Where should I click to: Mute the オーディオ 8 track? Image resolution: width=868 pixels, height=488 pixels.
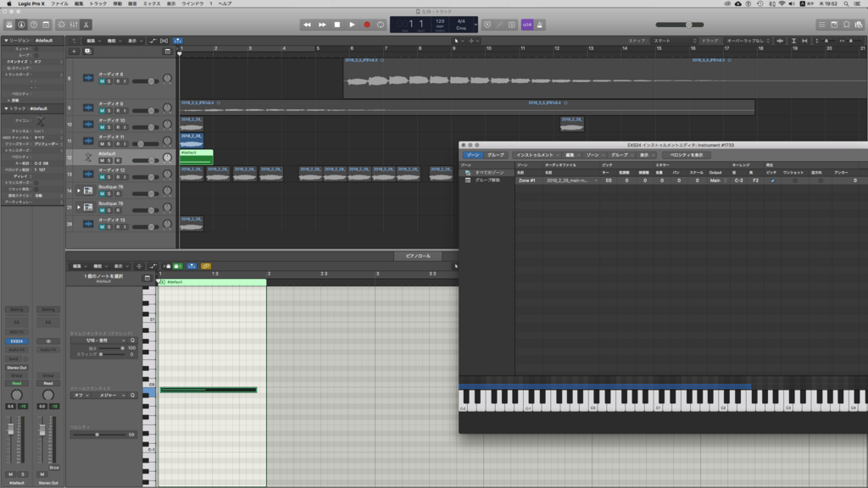coord(102,81)
